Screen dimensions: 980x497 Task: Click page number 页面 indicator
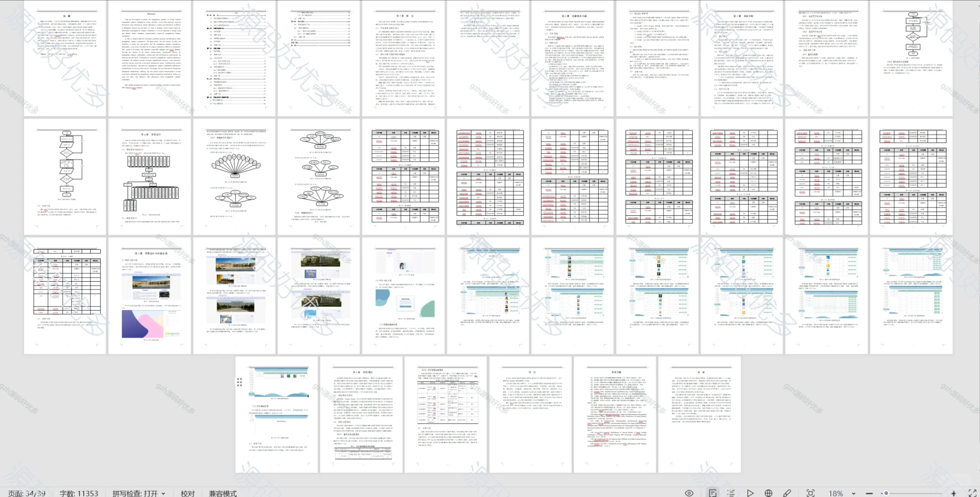[x=27, y=493]
